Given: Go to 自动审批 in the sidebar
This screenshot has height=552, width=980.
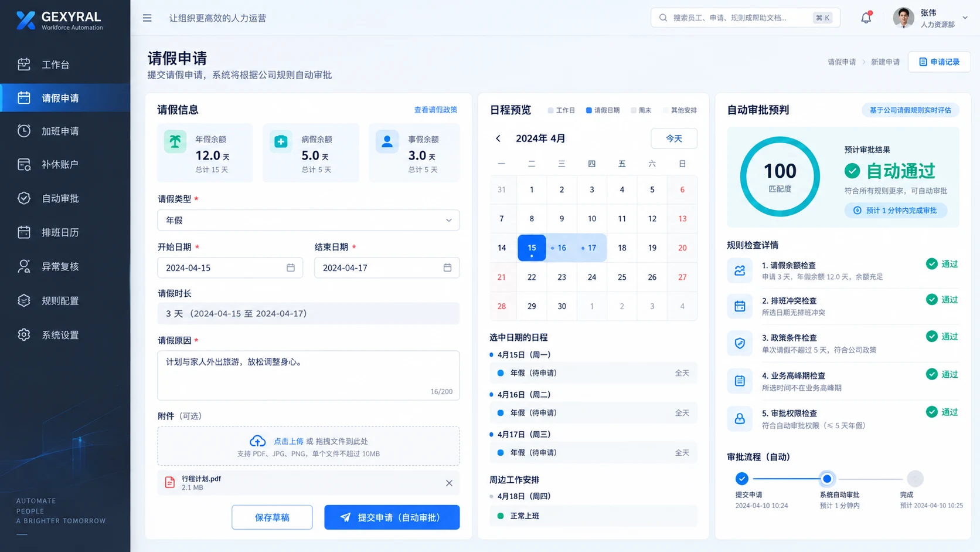Looking at the screenshot, I should click(65, 198).
